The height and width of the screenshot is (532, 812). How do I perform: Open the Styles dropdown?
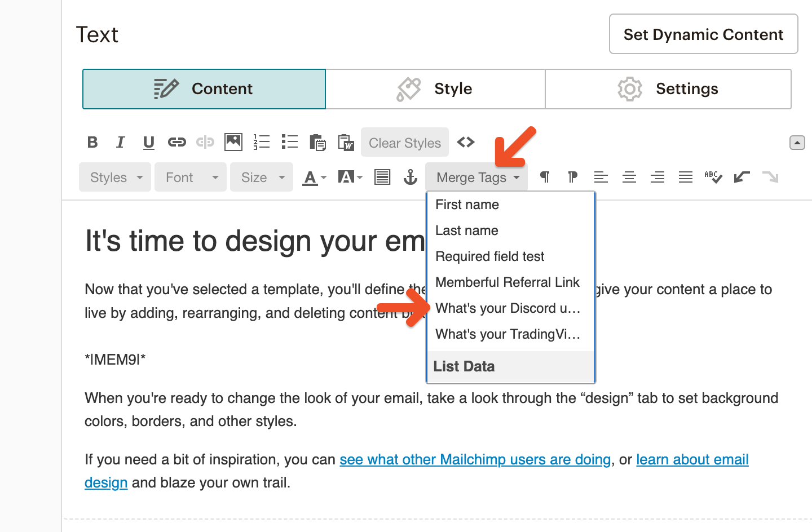114,177
